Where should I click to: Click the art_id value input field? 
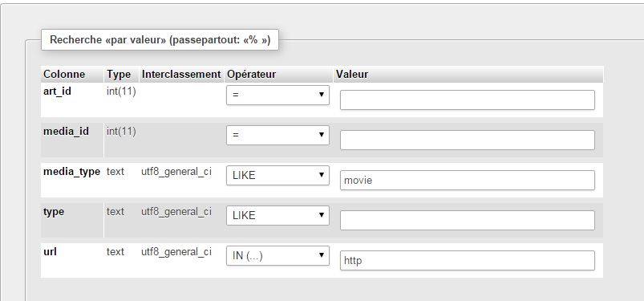pos(468,100)
